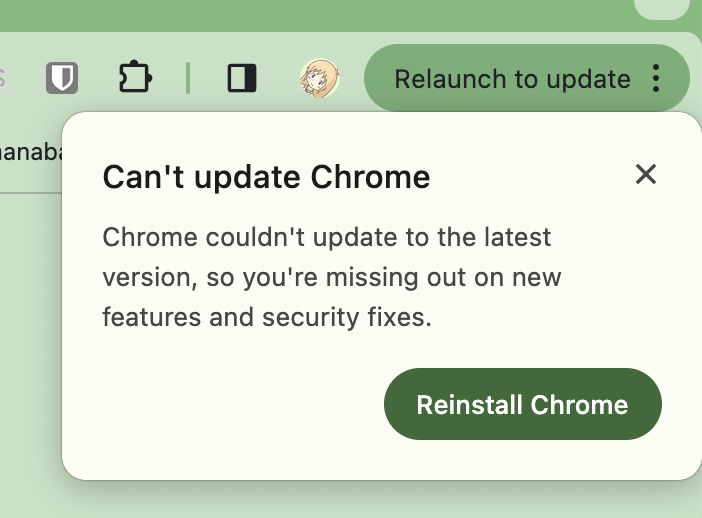The image size is (702, 518).
Task: Click the "features and security fixes" text line
Action: click(x=266, y=318)
